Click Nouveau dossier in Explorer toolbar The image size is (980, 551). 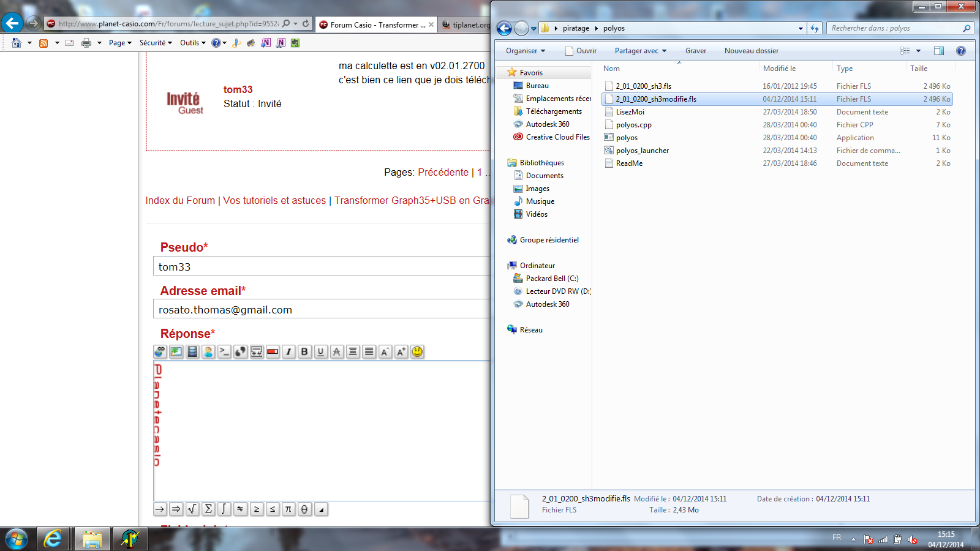tap(752, 51)
